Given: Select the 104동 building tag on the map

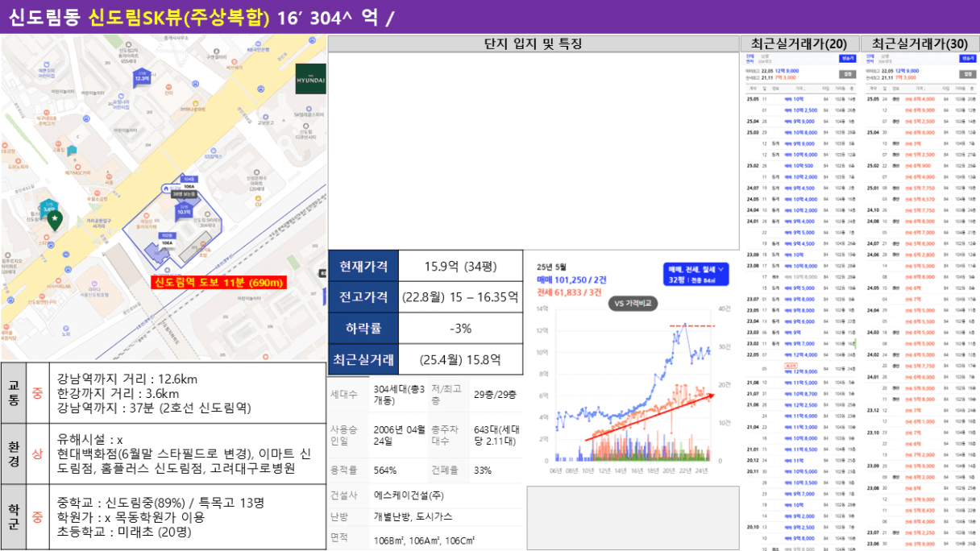Looking at the screenshot, I should [189, 179].
